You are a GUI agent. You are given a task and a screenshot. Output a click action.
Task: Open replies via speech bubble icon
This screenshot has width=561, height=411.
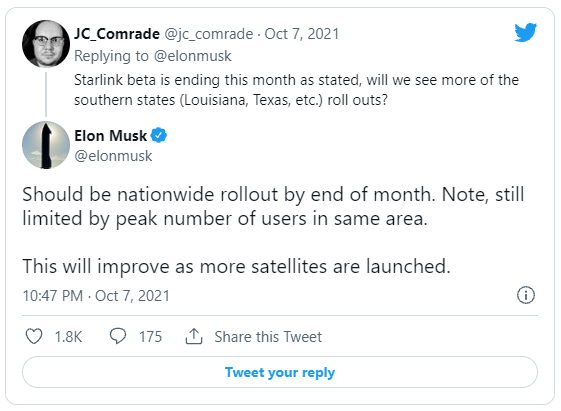[118, 336]
